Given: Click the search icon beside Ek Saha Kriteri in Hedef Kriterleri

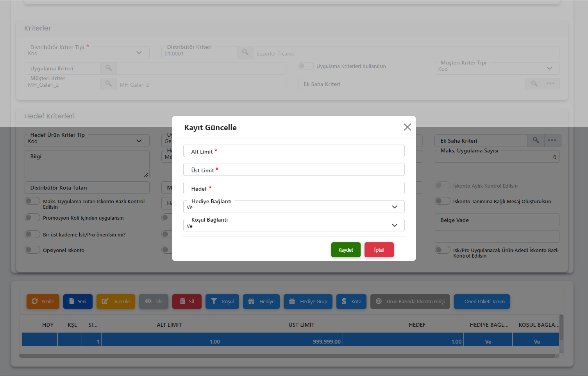Looking at the screenshot, I should click(x=536, y=141).
